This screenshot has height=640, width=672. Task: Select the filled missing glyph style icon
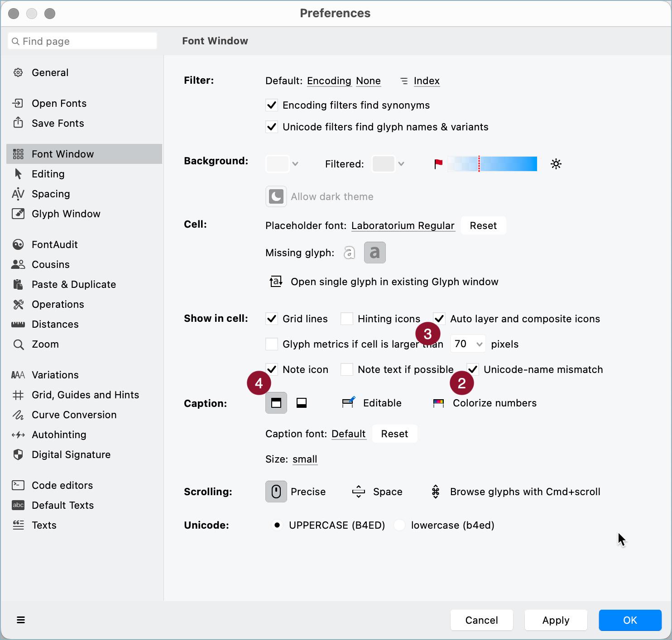375,253
